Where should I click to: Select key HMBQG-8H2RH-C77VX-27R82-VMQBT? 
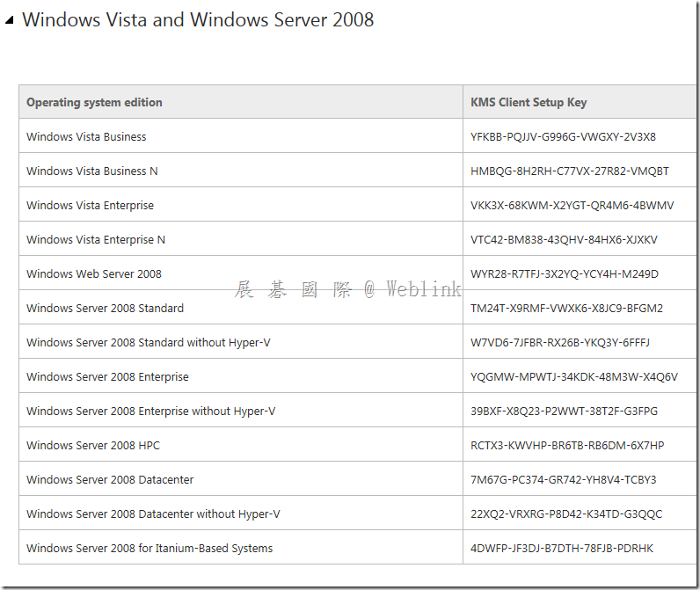570,171
